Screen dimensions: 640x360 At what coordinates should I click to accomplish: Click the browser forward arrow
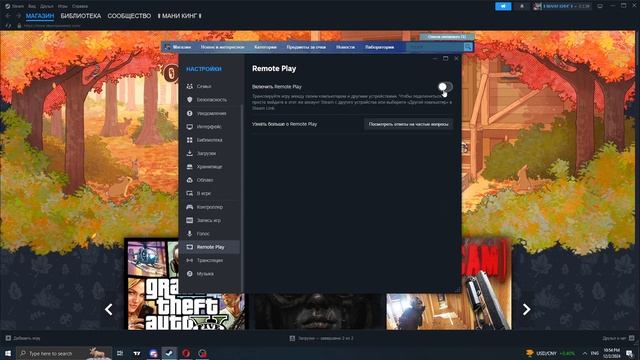tap(18, 16)
